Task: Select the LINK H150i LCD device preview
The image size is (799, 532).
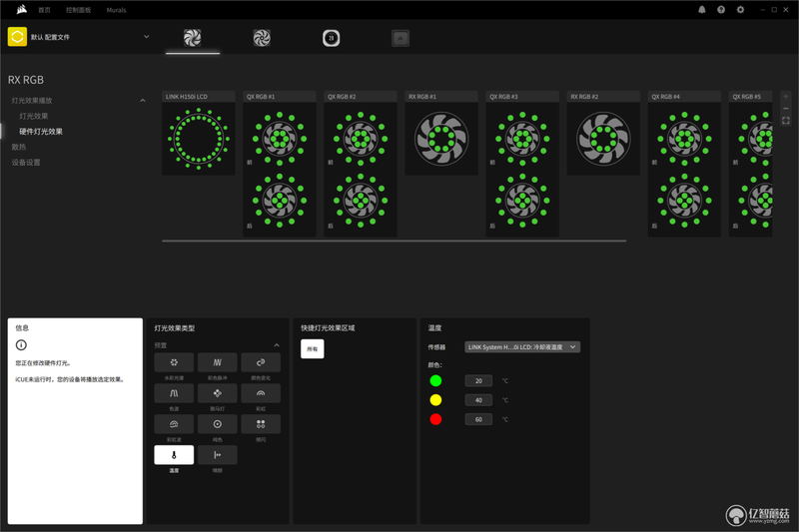Action: (199, 139)
